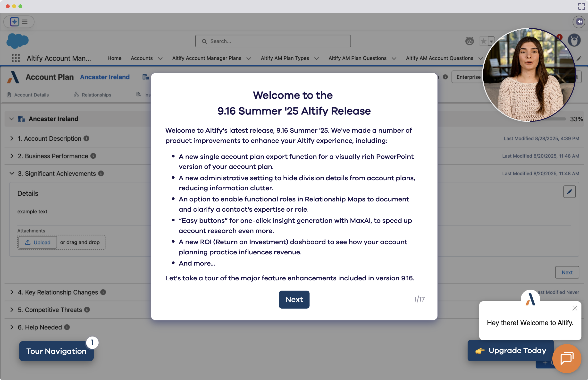This screenshot has height=380, width=588.
Task: Open the sparkle tour menu icon
Action: (15, 22)
